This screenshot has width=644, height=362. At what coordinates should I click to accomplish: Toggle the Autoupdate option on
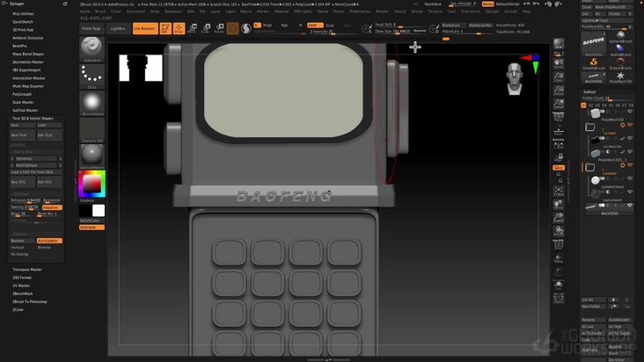(x=48, y=241)
